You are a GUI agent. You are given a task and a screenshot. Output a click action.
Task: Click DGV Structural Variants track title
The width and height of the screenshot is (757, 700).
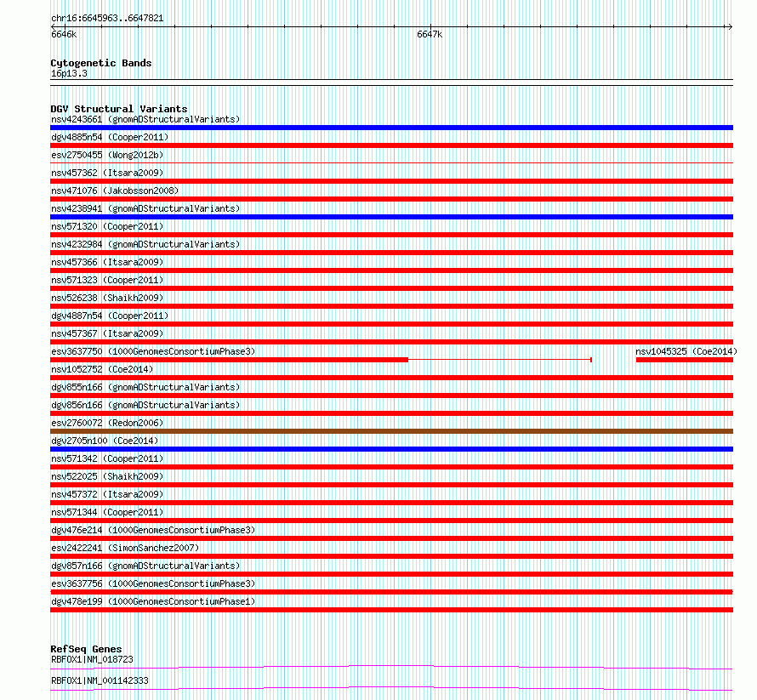pyautogui.click(x=119, y=109)
